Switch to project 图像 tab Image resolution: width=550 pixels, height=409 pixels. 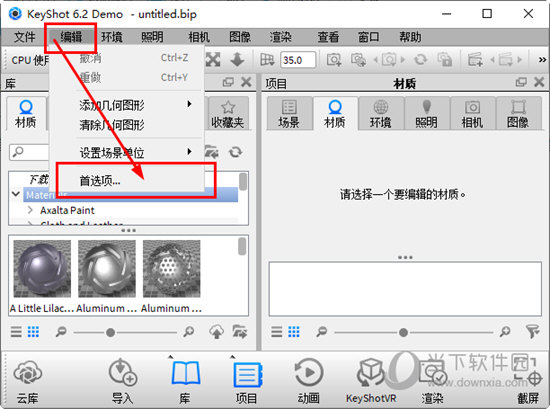point(518,114)
